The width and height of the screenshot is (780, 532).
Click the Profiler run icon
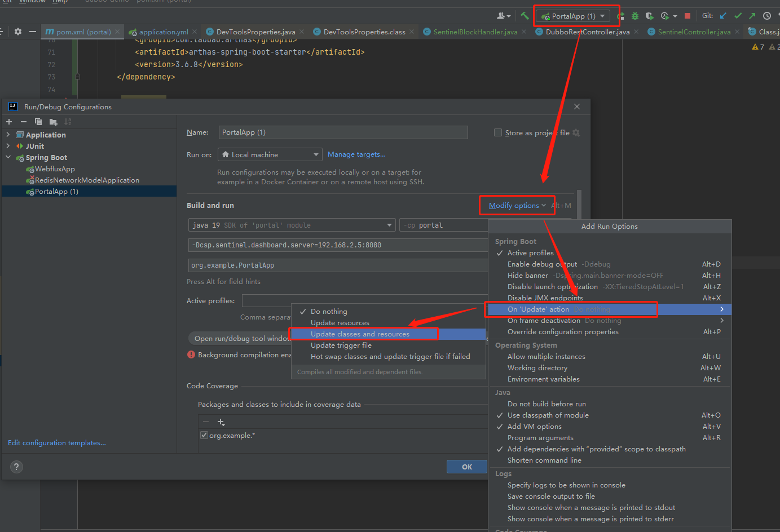pyautogui.click(x=665, y=16)
